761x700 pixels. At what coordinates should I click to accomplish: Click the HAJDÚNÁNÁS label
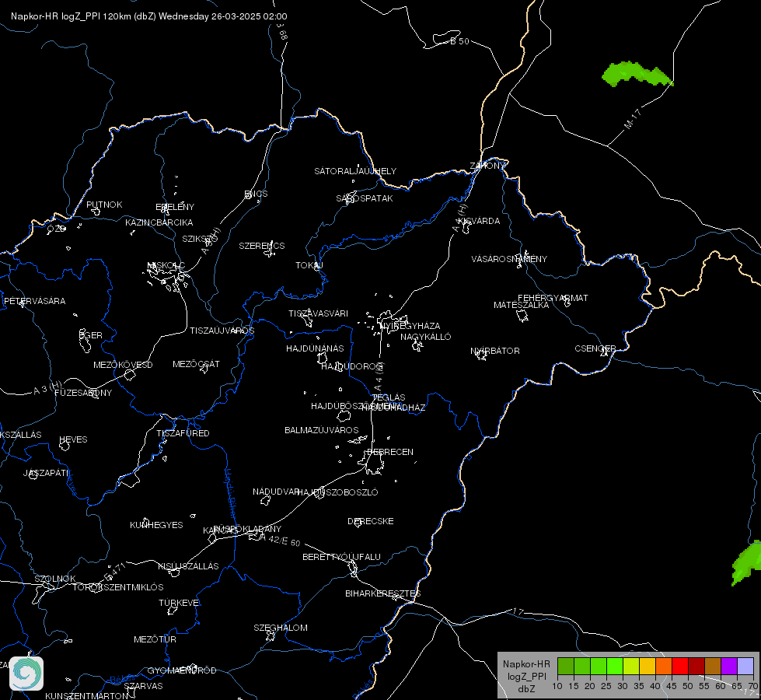[x=315, y=348]
